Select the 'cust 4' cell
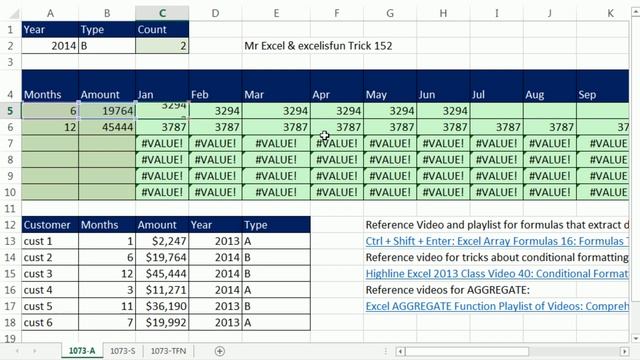 coord(50,290)
